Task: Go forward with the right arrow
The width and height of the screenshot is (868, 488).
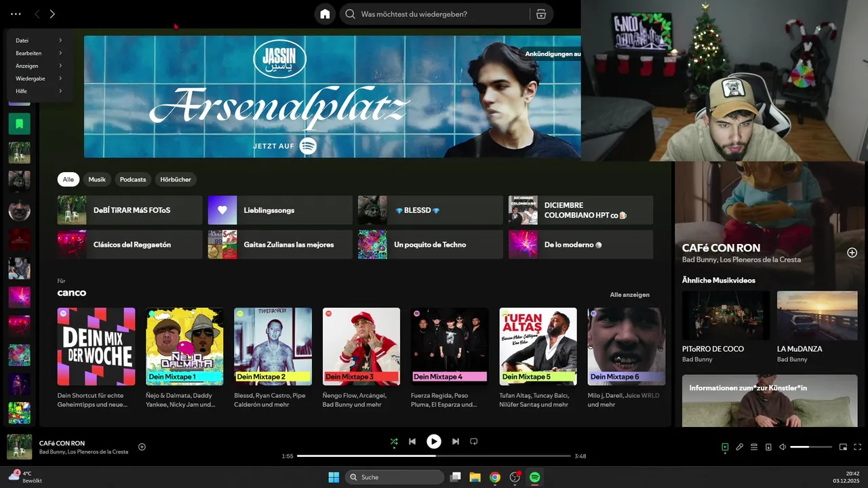Action: 52,14
